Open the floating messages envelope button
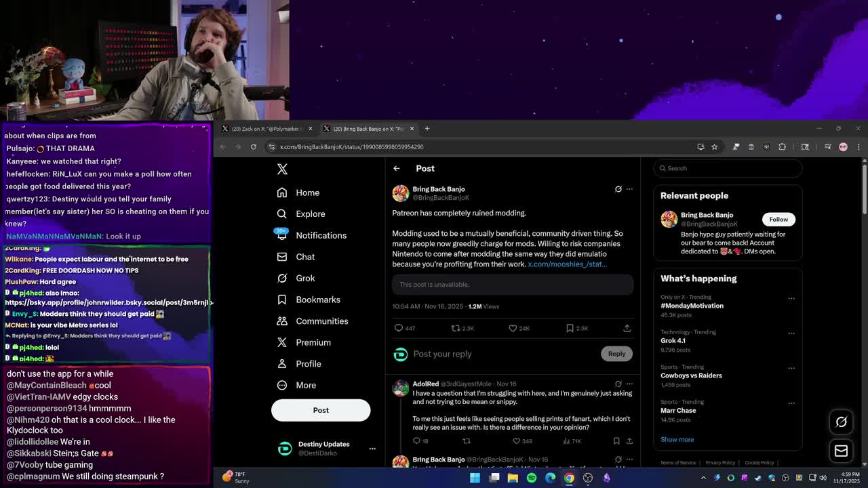 point(841,451)
